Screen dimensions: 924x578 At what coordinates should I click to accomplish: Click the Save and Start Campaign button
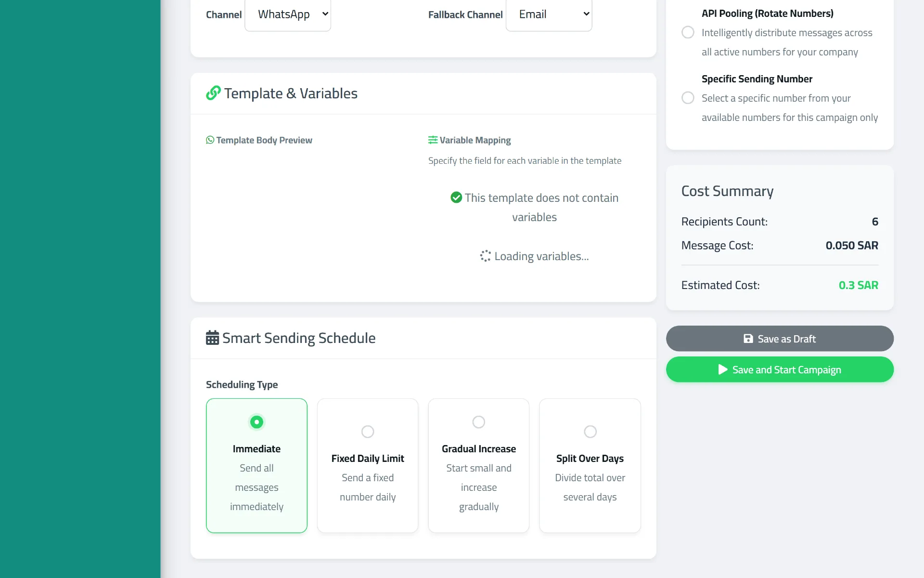[780, 369]
